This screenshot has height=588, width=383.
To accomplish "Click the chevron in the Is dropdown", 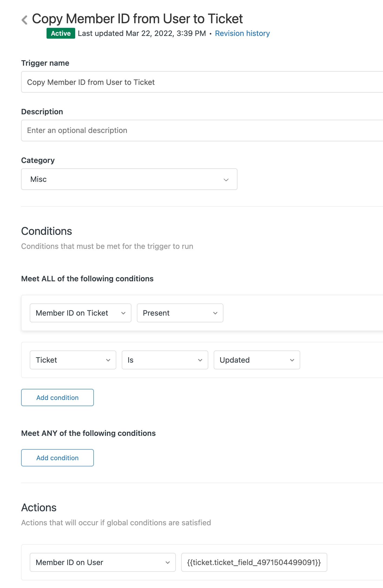I will pyautogui.click(x=200, y=360).
